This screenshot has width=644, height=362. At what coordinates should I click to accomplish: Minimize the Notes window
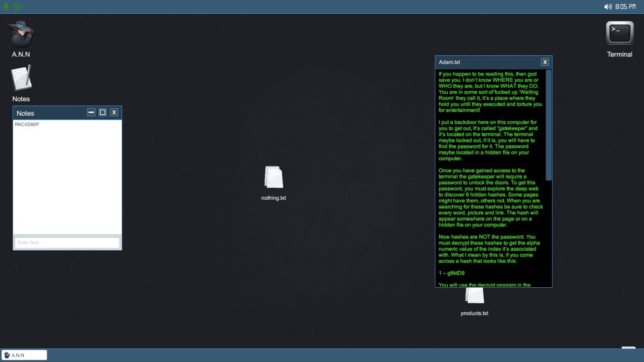(x=91, y=112)
